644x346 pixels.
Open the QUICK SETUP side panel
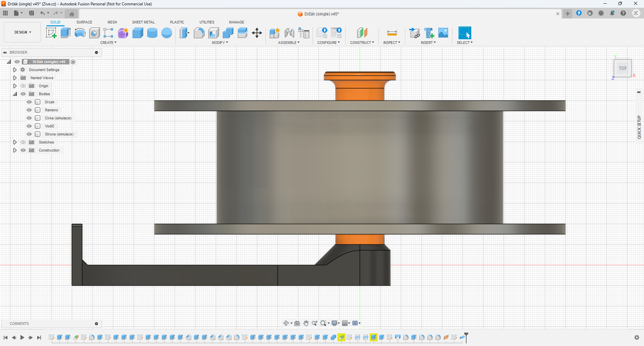(639, 127)
